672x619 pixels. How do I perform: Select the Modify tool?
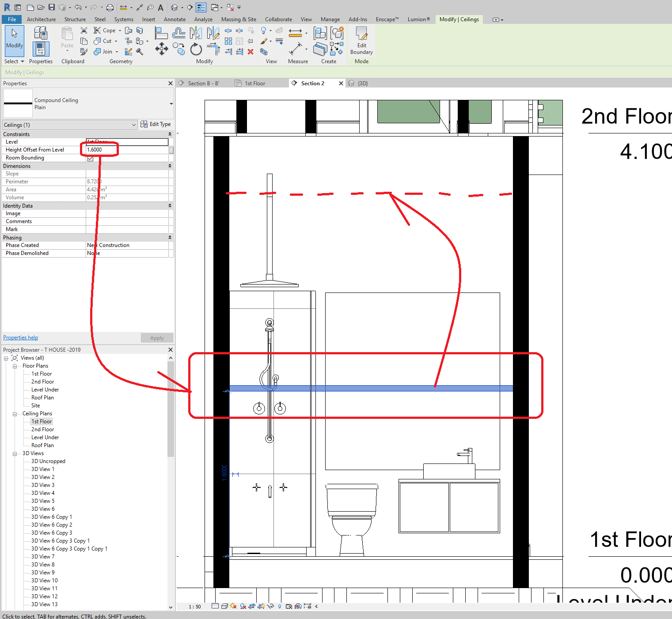tap(14, 41)
